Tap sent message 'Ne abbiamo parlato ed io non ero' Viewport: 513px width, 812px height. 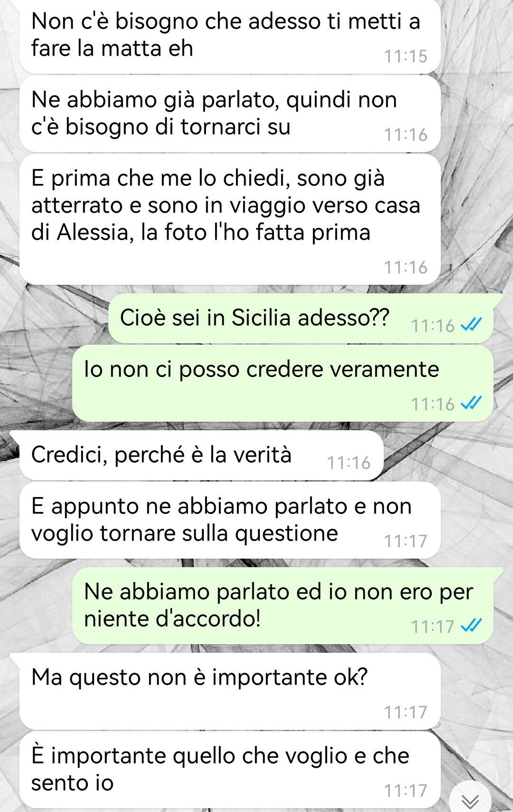coord(283,606)
